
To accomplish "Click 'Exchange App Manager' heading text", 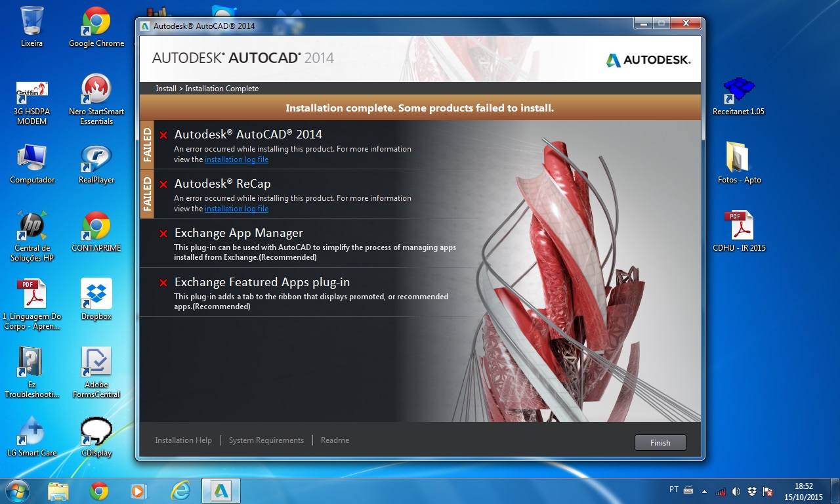I will tap(239, 233).
